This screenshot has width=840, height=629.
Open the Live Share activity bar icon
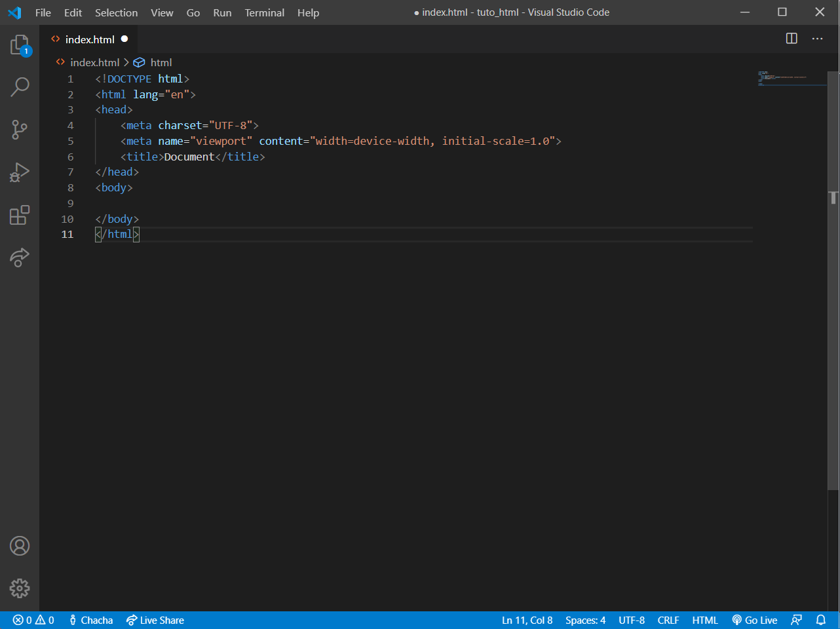(20, 257)
